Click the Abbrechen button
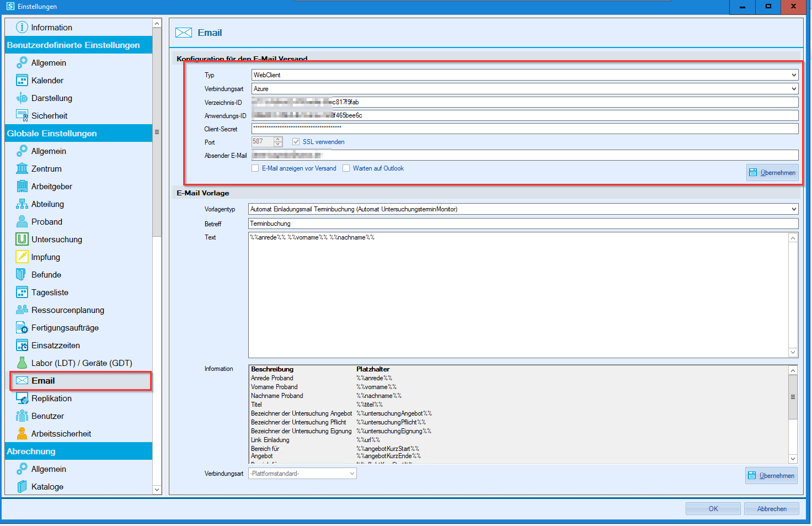 point(772,509)
